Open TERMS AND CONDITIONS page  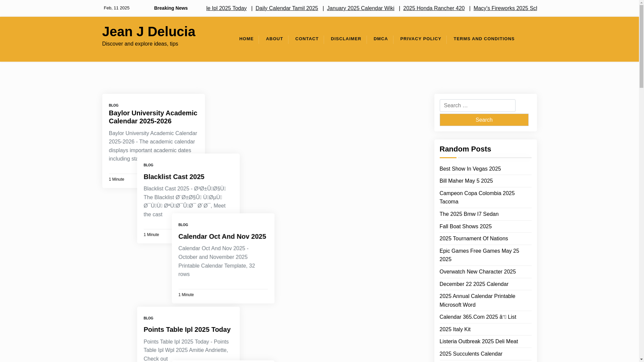[484, 39]
